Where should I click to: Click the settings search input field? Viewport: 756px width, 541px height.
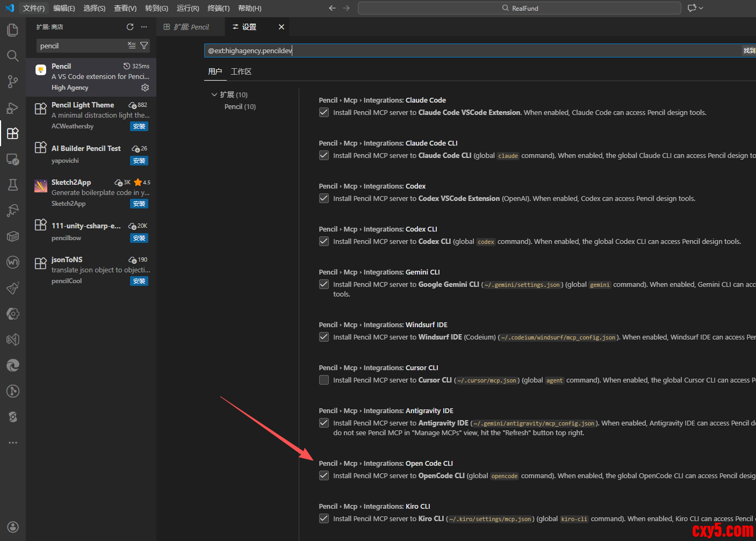click(x=473, y=51)
